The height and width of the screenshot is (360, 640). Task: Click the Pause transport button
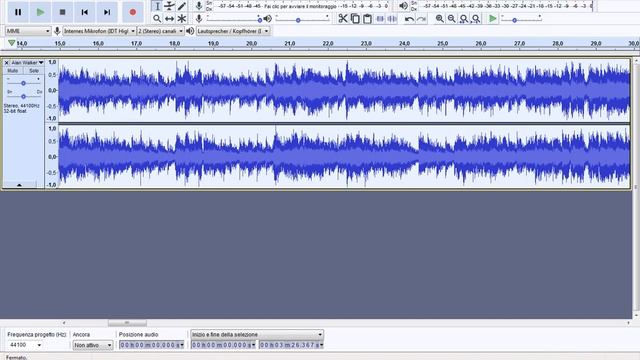(18, 12)
